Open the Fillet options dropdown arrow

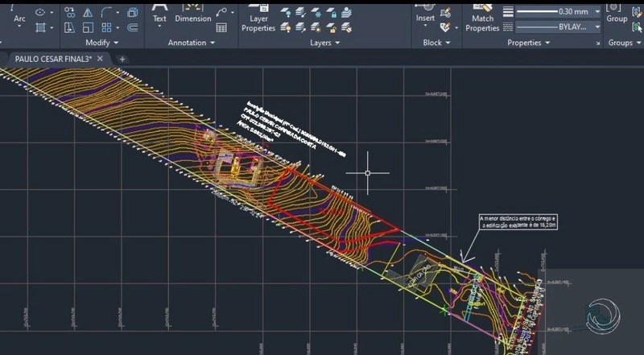pyautogui.click(x=118, y=12)
